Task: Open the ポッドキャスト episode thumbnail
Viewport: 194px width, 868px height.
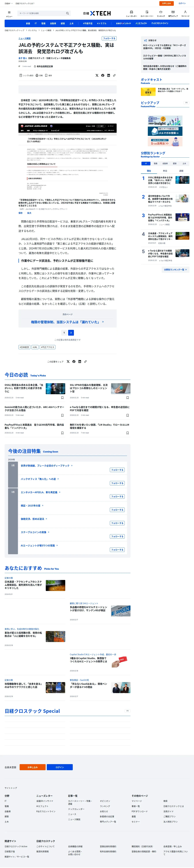Action: (x=148, y=92)
